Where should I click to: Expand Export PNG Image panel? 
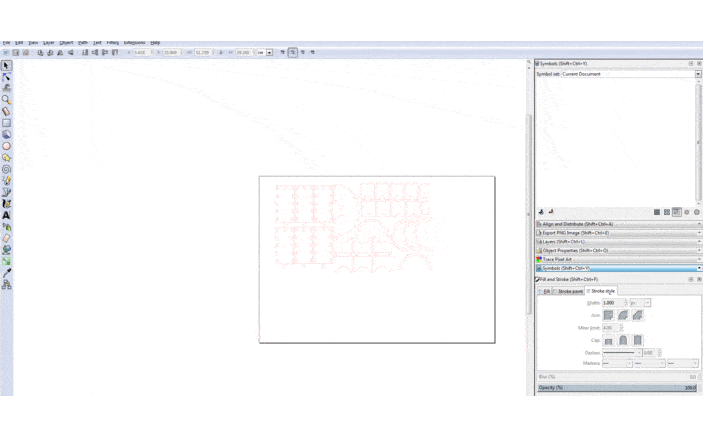click(x=619, y=233)
